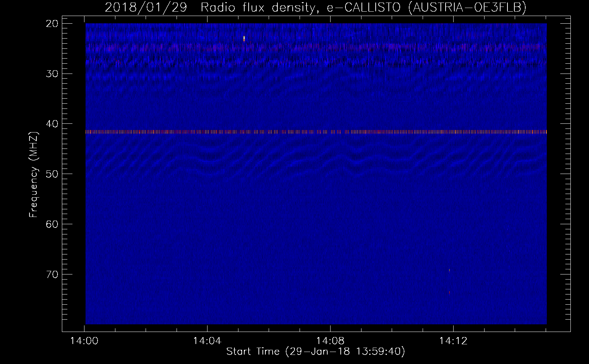Click the 20 frequency tick label
This screenshot has height=364, width=589.
coord(52,24)
